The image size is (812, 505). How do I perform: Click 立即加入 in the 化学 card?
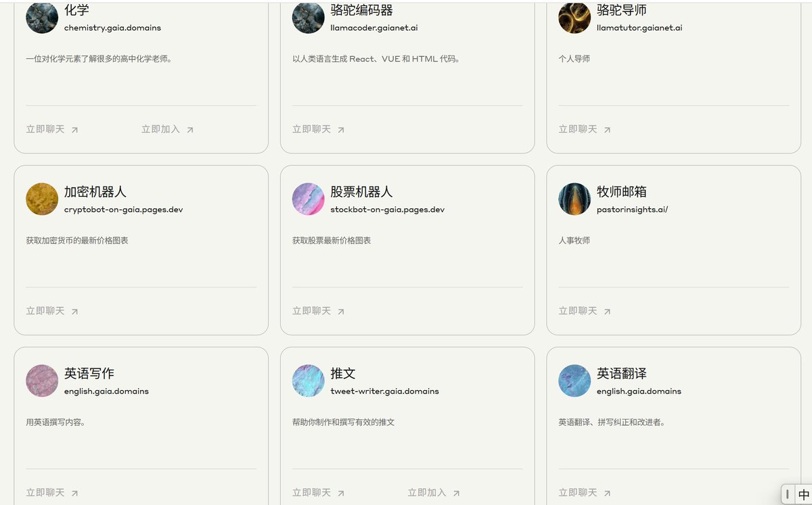coord(167,129)
